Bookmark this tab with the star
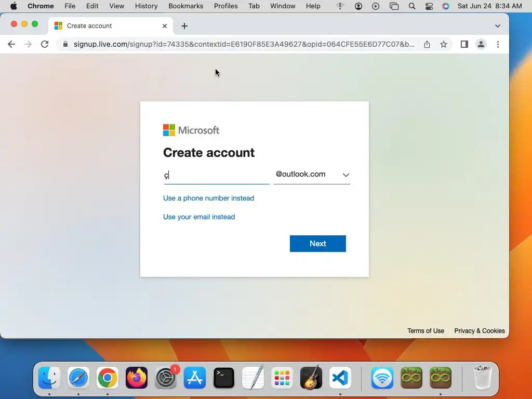Viewport: 532px width, 399px height. [444, 44]
